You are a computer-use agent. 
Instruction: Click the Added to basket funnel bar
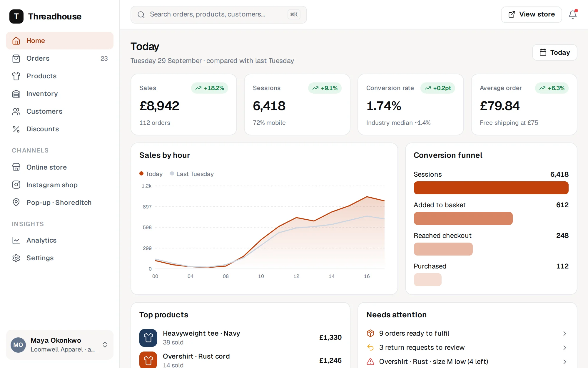tap(463, 218)
